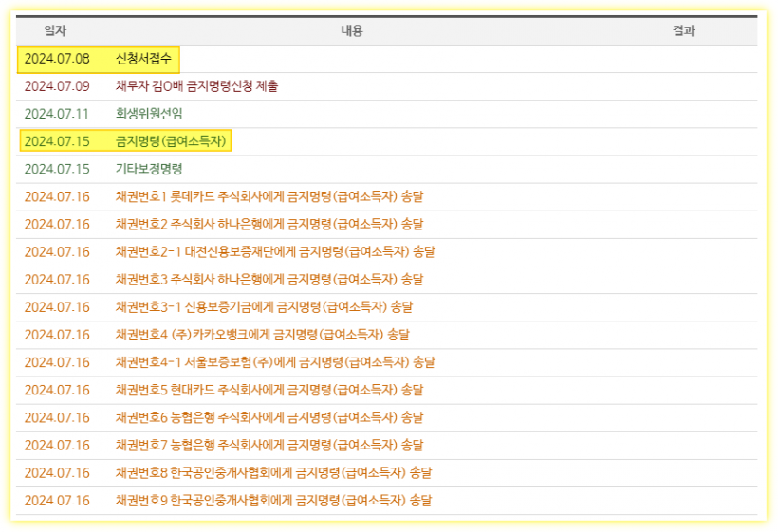Click the date in the 채권번호7 농협은행 row

pyautogui.click(x=57, y=446)
